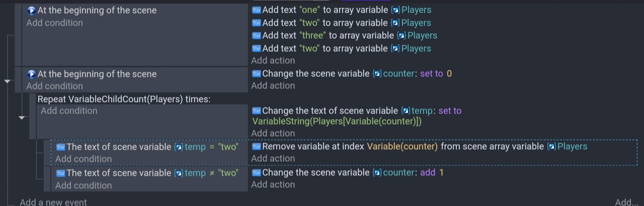
Task: Collapse the Repeat event's sub-events arrow
Action: tap(22, 118)
